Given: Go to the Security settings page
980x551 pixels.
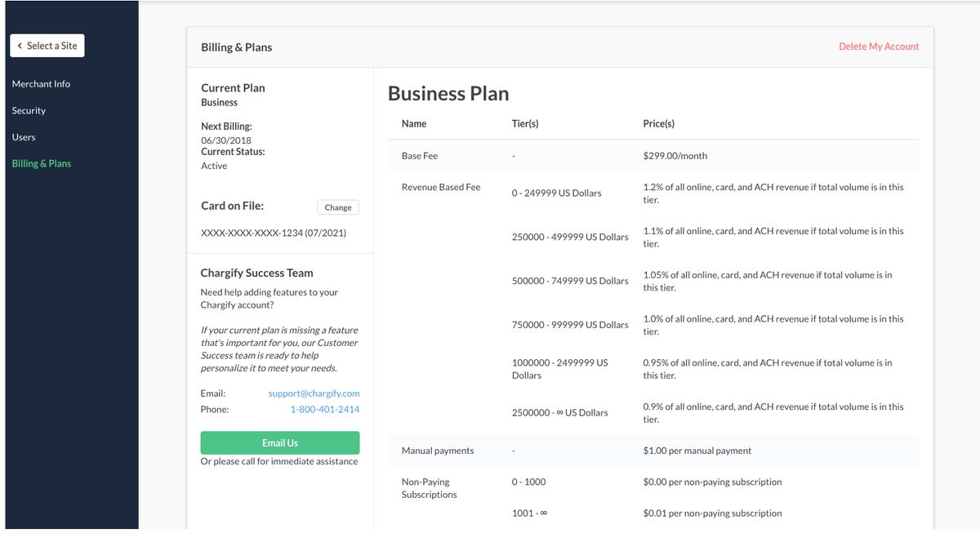Looking at the screenshot, I should click(x=29, y=110).
